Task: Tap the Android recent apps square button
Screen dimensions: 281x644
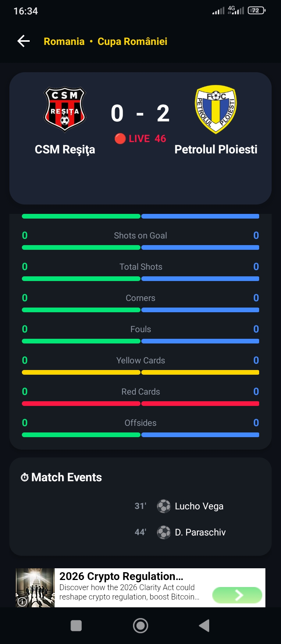Action: (76, 626)
